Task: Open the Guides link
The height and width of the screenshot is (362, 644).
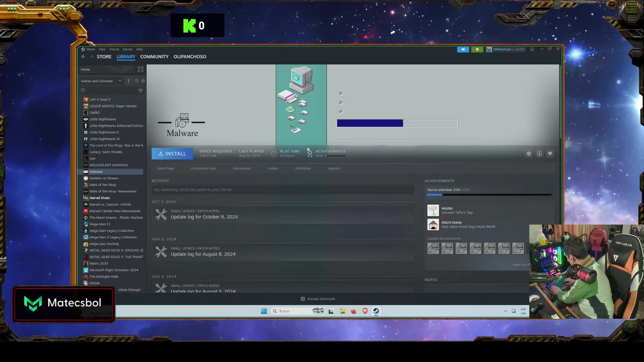Action: [273, 168]
